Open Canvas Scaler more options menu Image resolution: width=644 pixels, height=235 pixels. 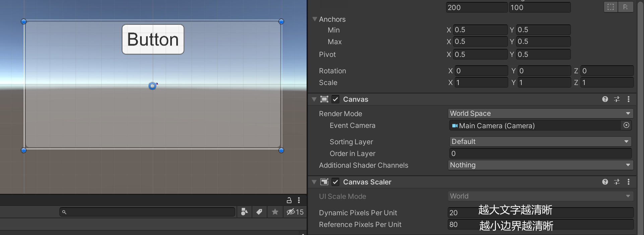(629, 182)
